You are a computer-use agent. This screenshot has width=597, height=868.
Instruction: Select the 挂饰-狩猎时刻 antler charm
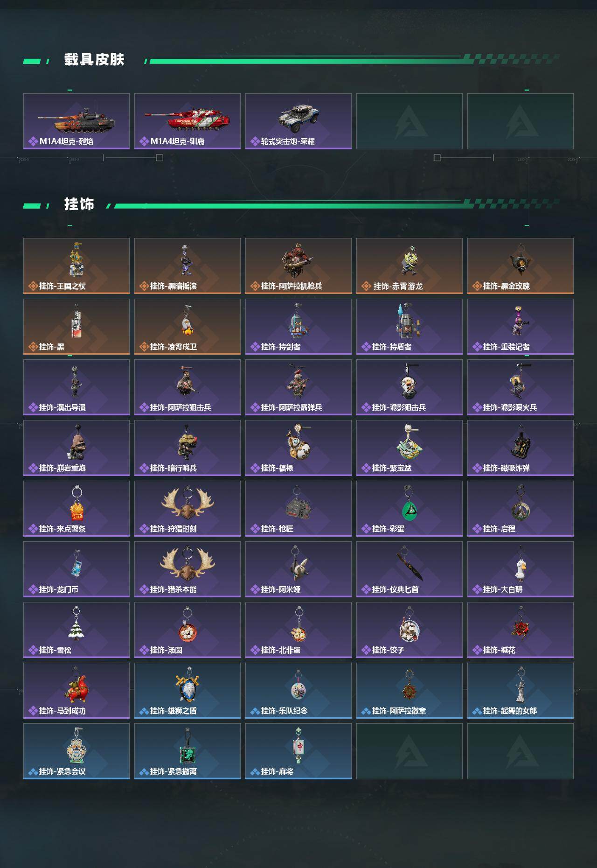point(187,509)
